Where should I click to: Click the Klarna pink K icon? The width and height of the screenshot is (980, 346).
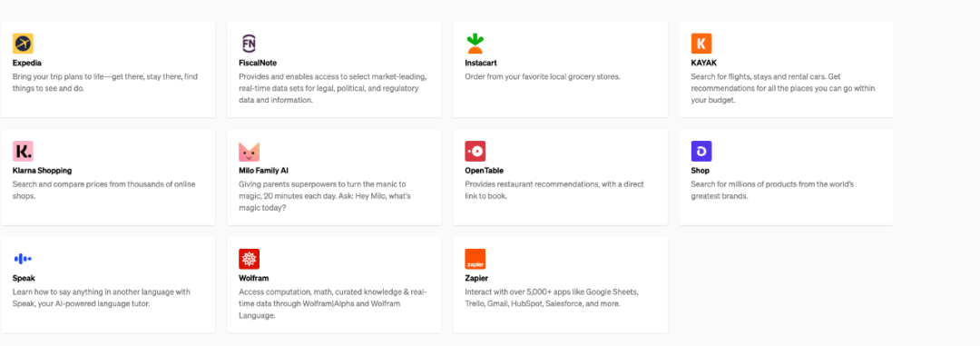point(23,152)
